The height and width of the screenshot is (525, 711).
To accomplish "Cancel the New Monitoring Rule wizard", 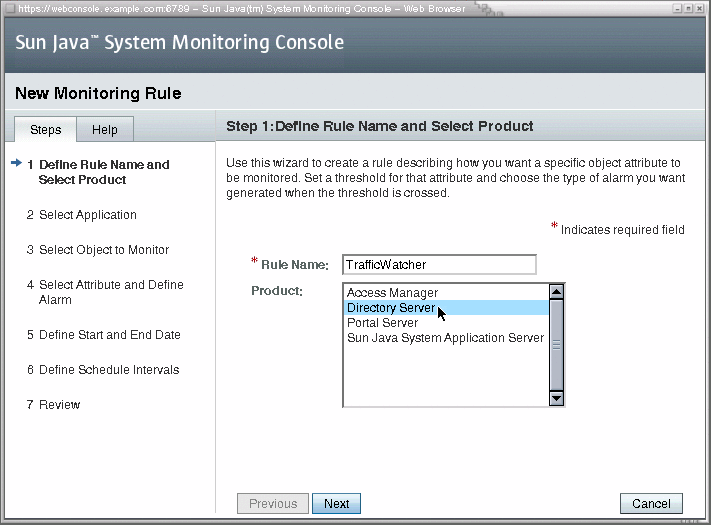I will pyautogui.click(x=651, y=504).
